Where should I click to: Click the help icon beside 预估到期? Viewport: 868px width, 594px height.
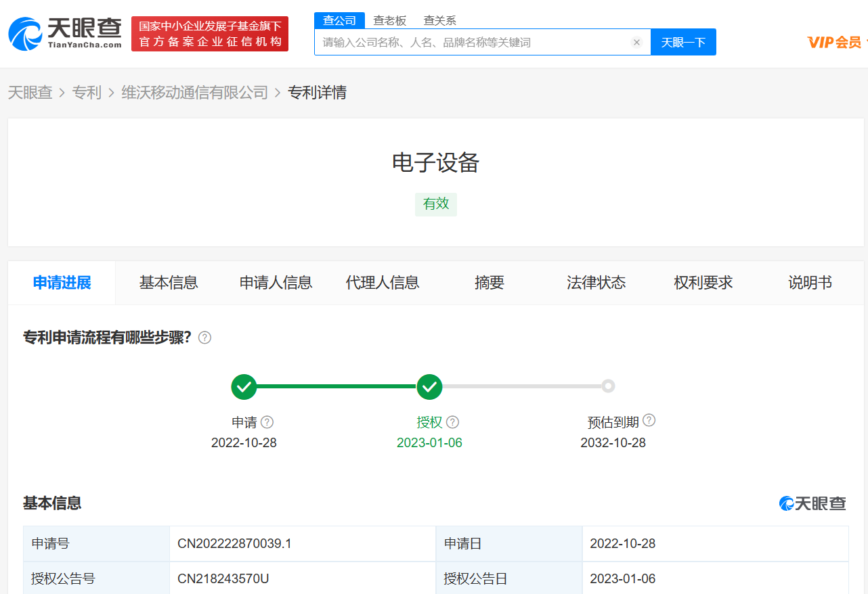point(649,420)
